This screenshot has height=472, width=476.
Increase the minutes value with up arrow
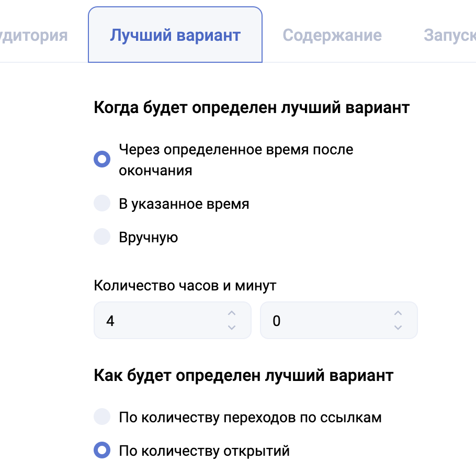pos(398,313)
